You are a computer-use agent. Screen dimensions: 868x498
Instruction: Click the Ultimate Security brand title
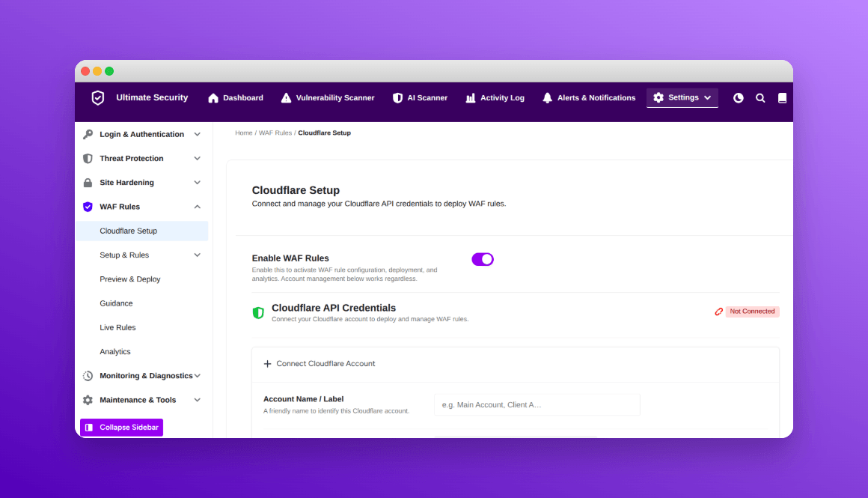coord(152,97)
